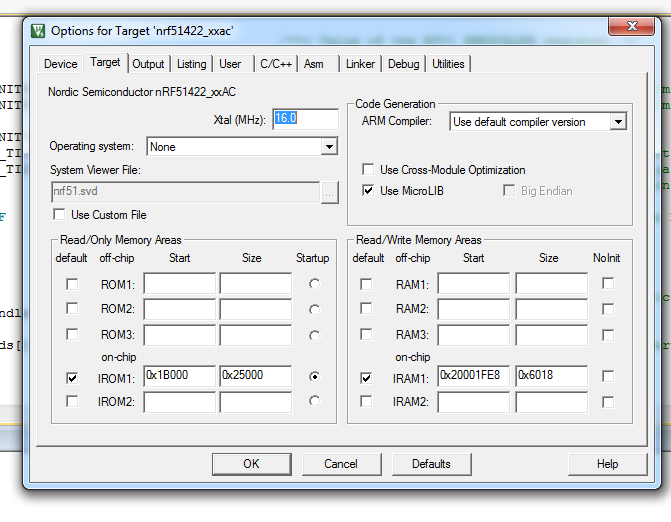Open the Help button
The height and width of the screenshot is (522, 671).
point(607,464)
